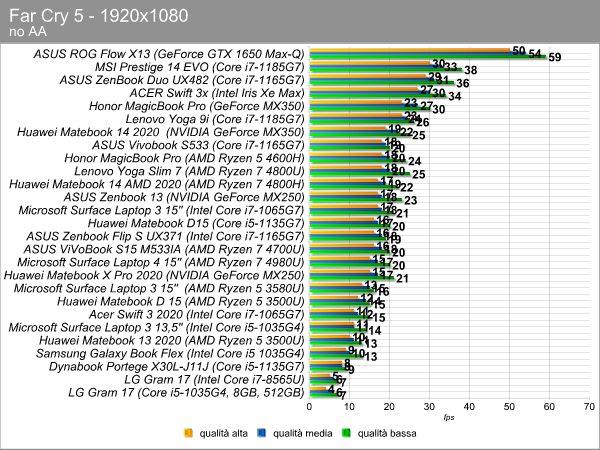
Task: Select the Dynabook Portege X30L-J11J label
Action: (x=177, y=366)
